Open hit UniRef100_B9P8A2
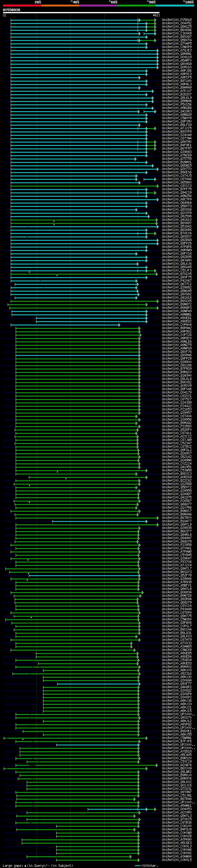 [177, 328]
